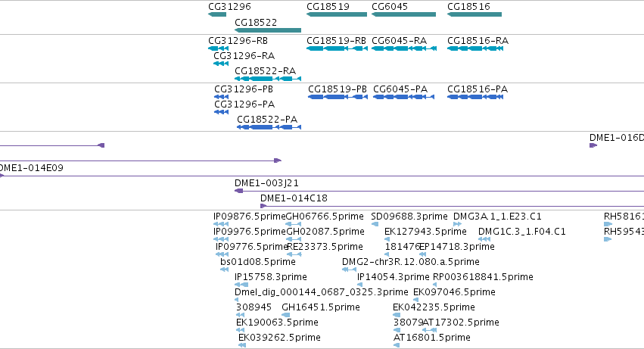Open EST label IP15758.3prime
Screen dimensions: 644x349
271,278
